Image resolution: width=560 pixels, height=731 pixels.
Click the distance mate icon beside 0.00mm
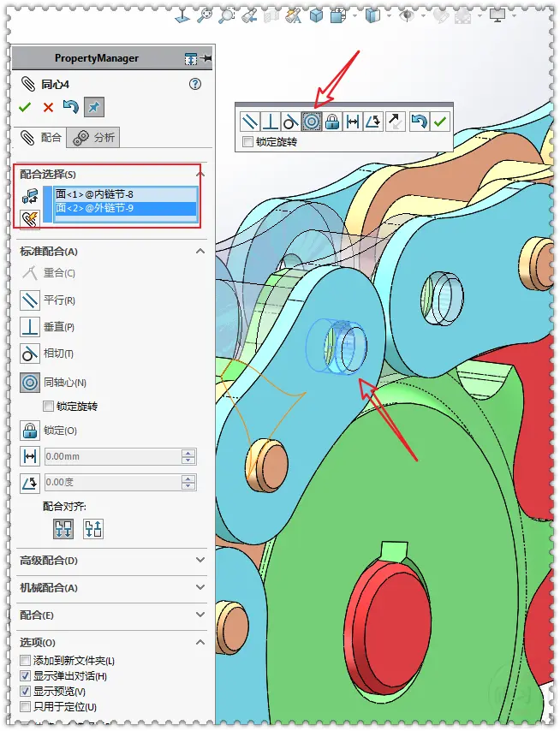pos(30,456)
